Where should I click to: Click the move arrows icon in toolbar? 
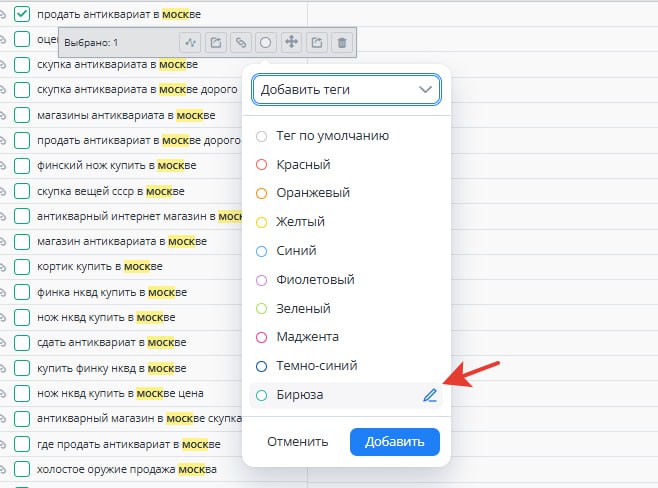point(291,42)
